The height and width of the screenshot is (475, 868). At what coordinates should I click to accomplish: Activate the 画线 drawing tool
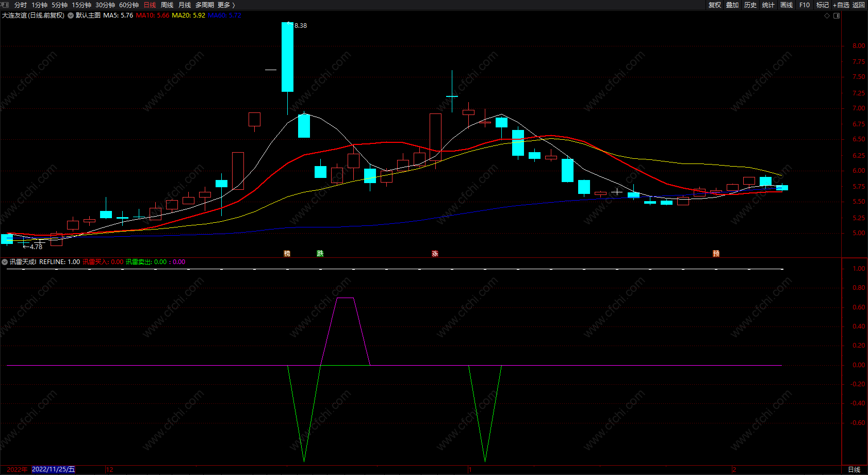787,5
